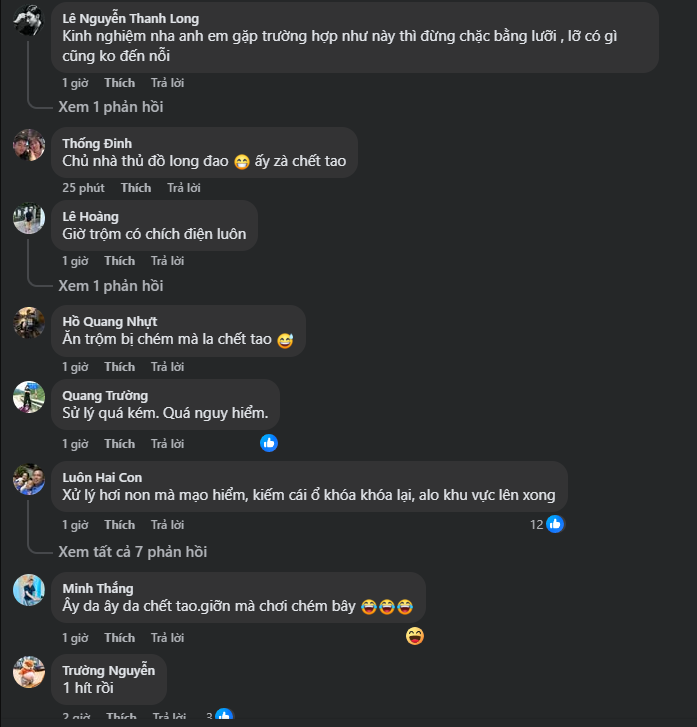Image resolution: width=697 pixels, height=727 pixels.
Task: Click the like reaction icon on Quang Trường's comment
Action: (x=269, y=443)
